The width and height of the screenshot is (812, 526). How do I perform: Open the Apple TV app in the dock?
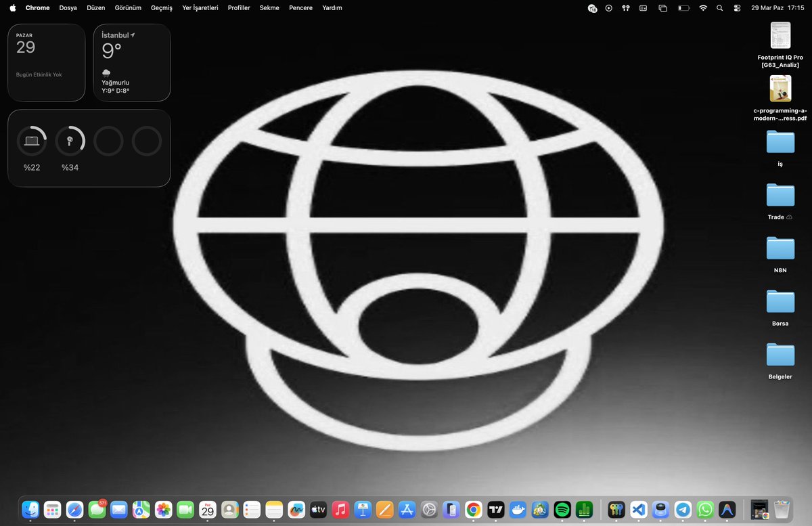coord(318,509)
